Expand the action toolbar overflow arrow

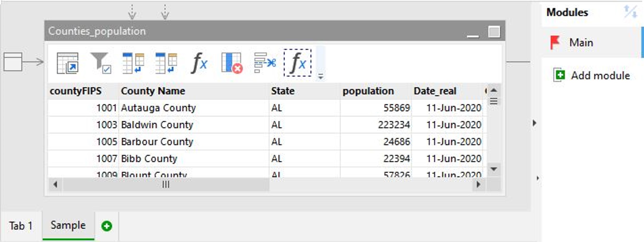321,76
